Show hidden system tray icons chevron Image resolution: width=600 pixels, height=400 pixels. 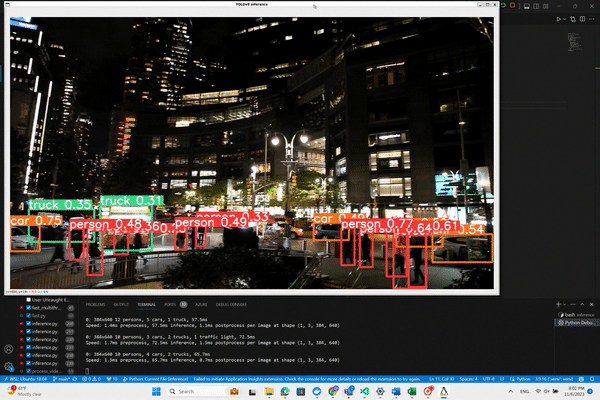[x=510, y=391]
